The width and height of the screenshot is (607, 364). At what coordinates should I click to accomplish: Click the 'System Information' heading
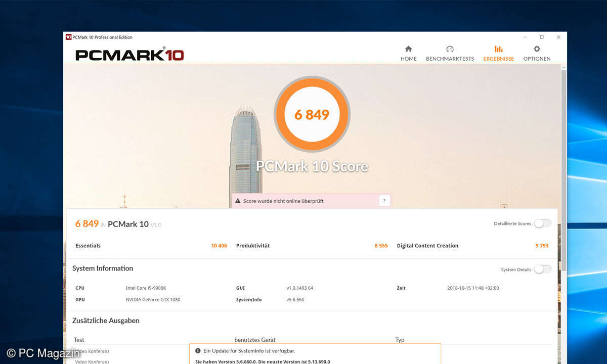(x=103, y=268)
